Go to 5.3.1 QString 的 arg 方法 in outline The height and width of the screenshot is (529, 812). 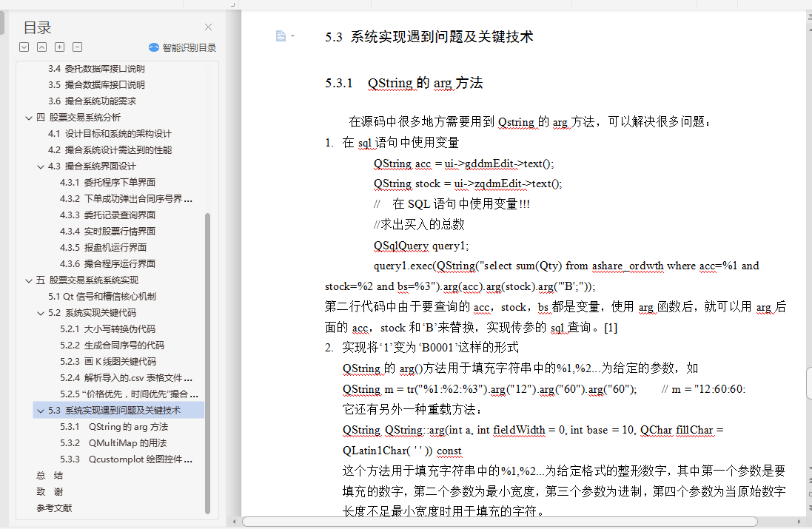tap(114, 426)
